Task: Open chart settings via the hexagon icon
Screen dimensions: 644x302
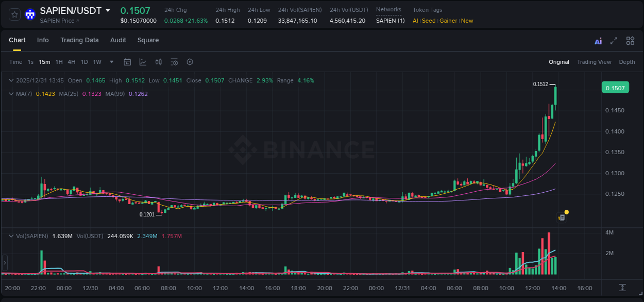Action: tap(190, 62)
